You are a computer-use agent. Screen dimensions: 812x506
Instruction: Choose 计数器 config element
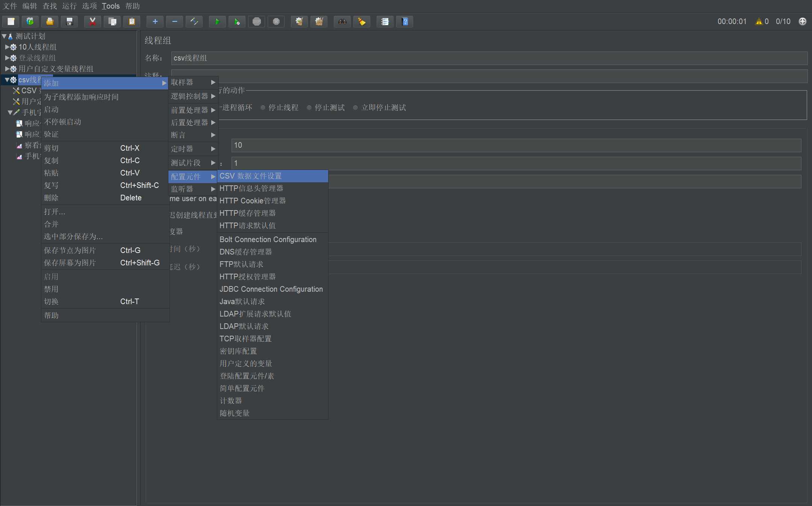pyautogui.click(x=273, y=401)
